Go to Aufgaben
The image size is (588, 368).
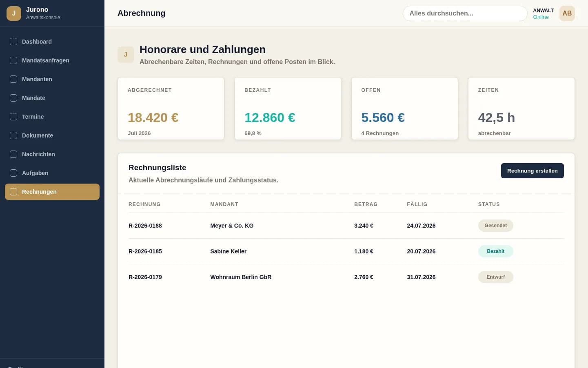point(52,173)
